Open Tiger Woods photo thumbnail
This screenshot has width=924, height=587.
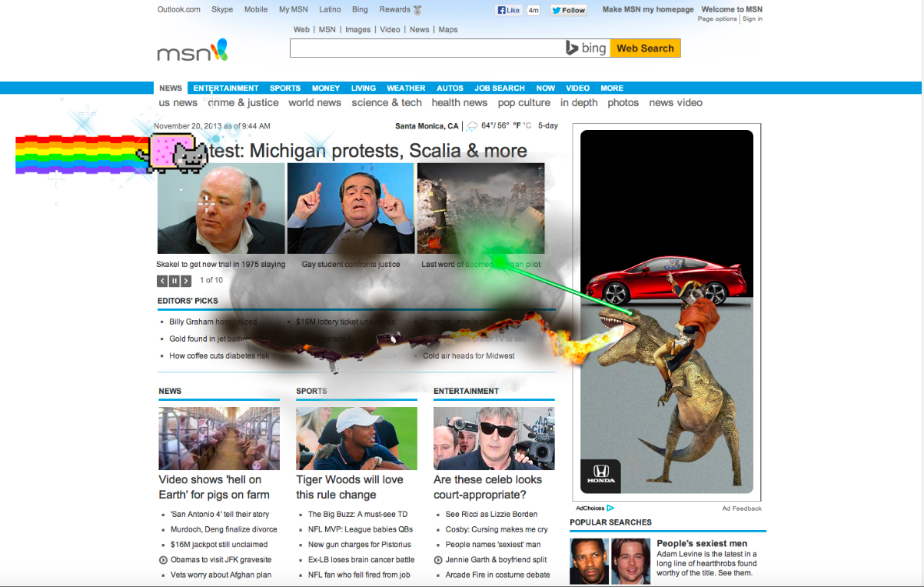(x=357, y=439)
